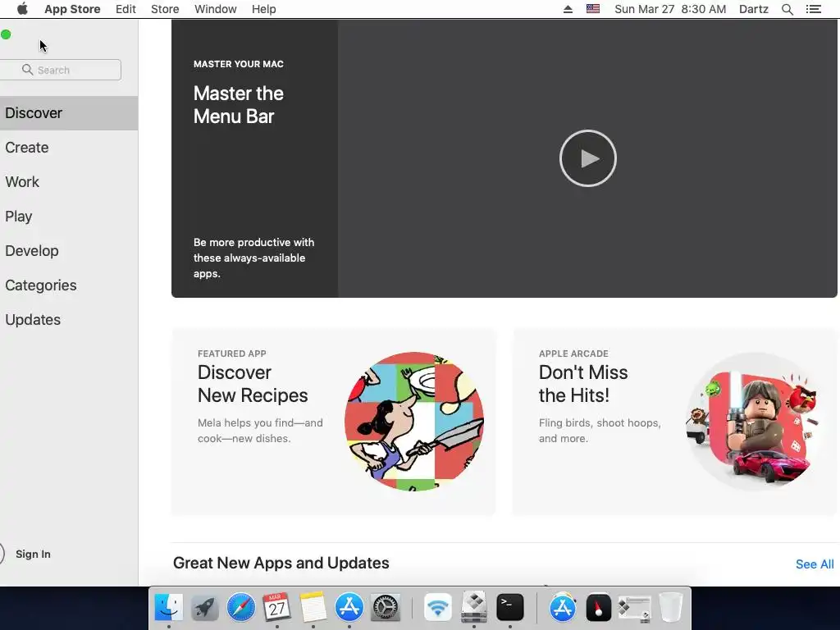Open Calendar icon showing MAR 27

coord(277,608)
